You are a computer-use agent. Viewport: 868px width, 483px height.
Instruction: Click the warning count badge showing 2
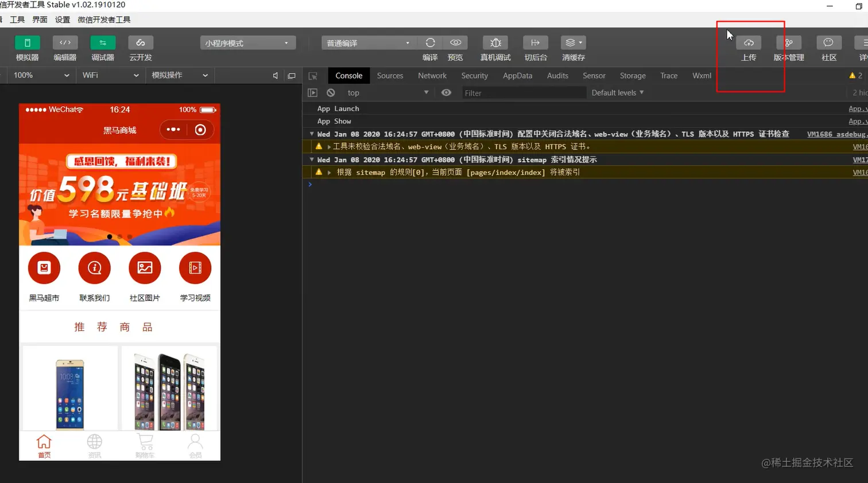click(x=855, y=76)
